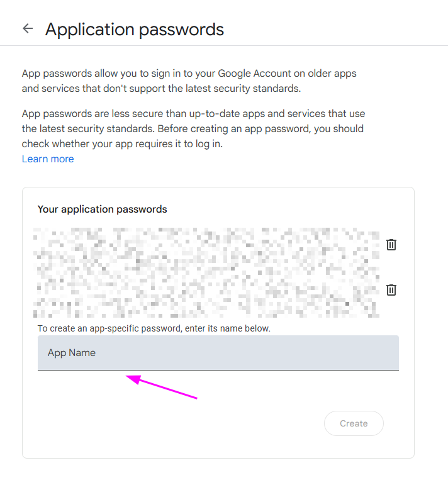
Task: Click the back arrow beside Application passwords
Action: point(28,28)
